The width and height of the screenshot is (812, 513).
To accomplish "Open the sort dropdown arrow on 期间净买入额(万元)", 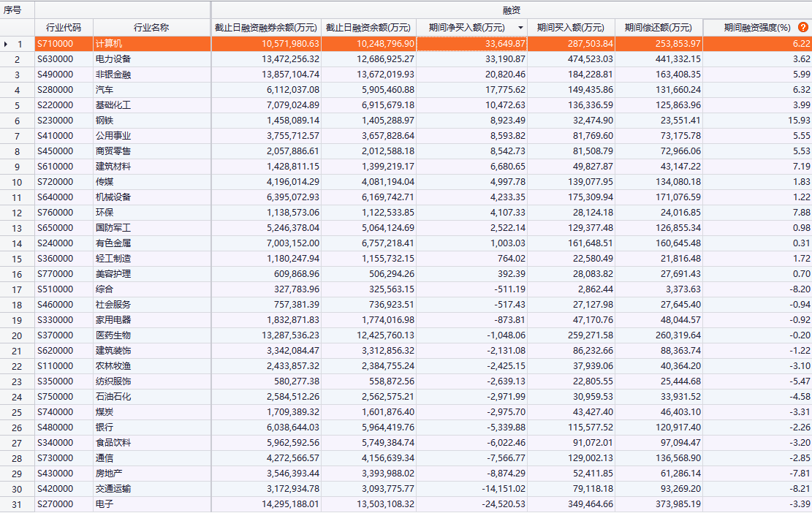I will [520, 28].
